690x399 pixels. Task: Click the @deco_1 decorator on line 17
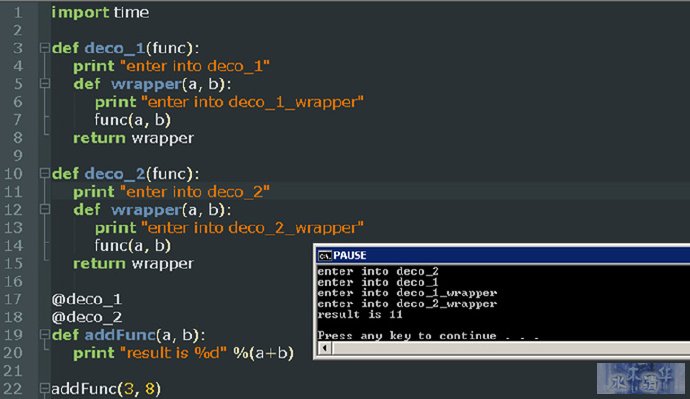(87, 299)
